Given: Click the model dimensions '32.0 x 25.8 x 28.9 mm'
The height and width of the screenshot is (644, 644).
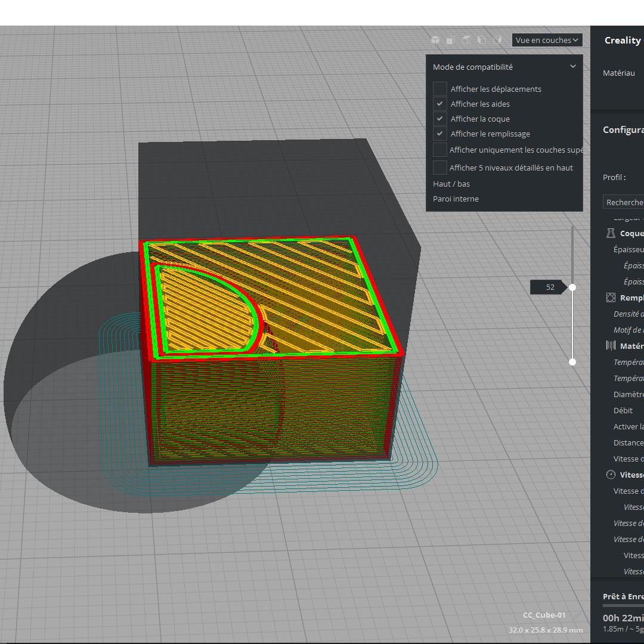Looking at the screenshot, I should (x=546, y=630).
